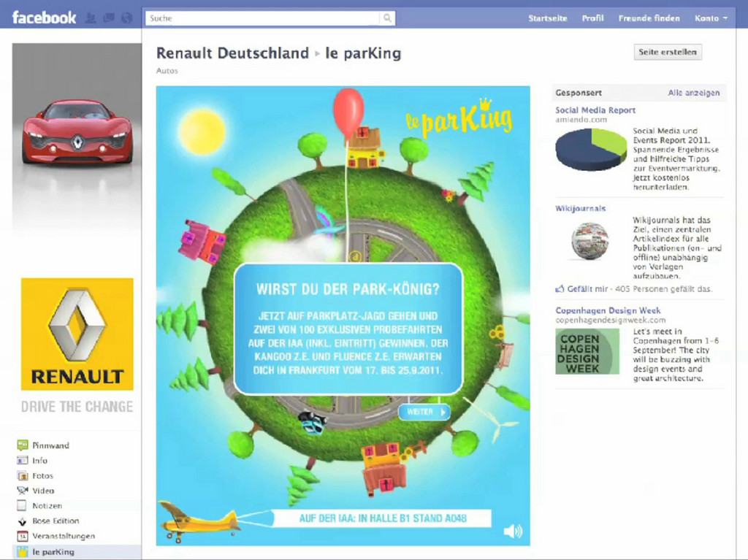Click the IAA Halle B1 Stand banner
This screenshot has width=748, height=560.
point(383,518)
